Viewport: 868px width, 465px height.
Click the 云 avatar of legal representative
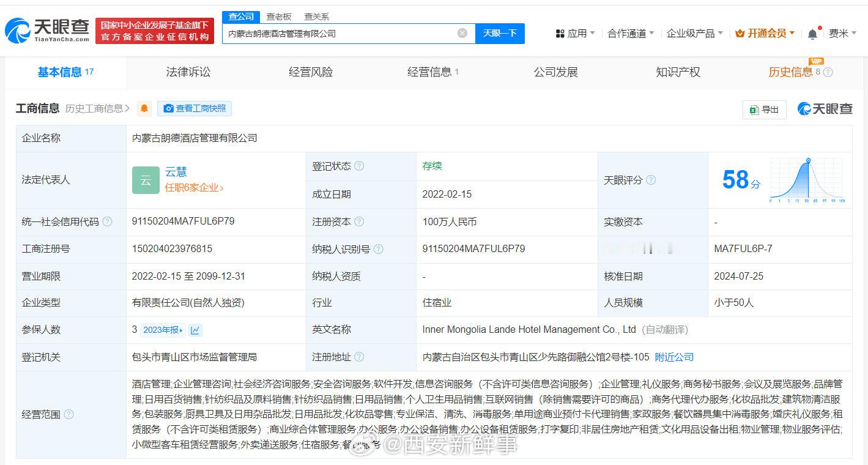point(146,180)
